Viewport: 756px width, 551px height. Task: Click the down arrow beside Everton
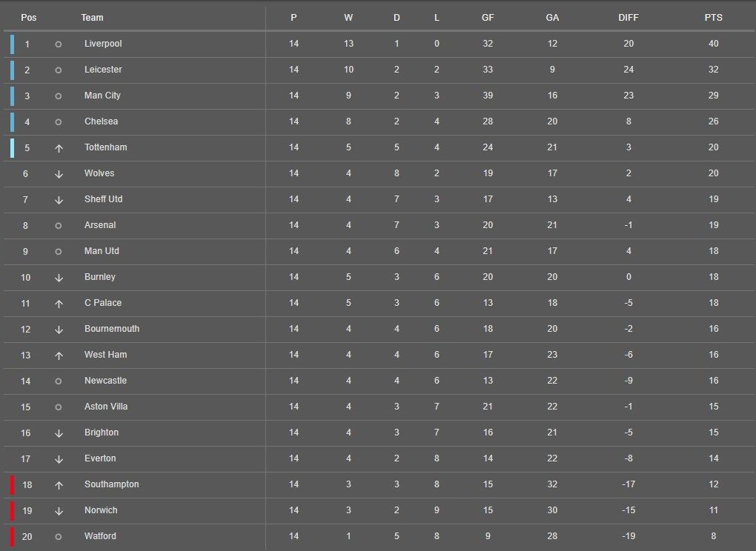(59, 459)
